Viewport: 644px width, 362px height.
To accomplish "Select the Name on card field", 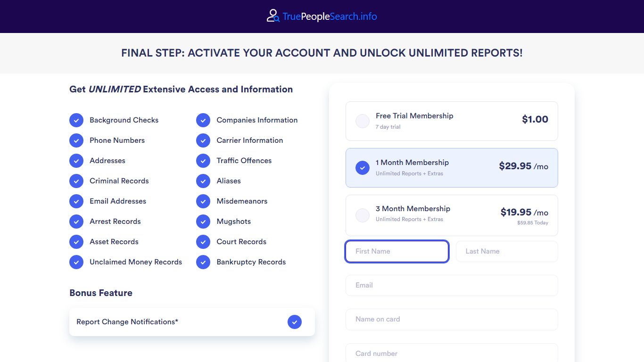I will [452, 320].
